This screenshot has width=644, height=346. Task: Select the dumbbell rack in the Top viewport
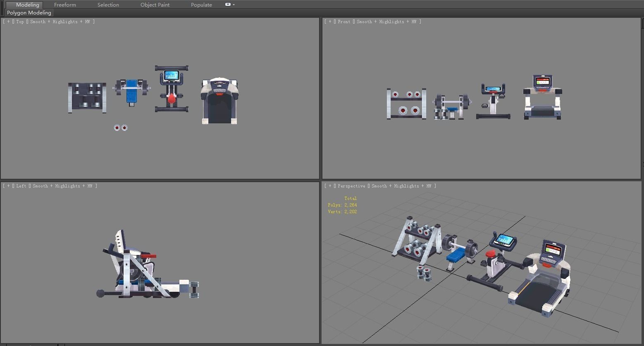[x=87, y=98]
